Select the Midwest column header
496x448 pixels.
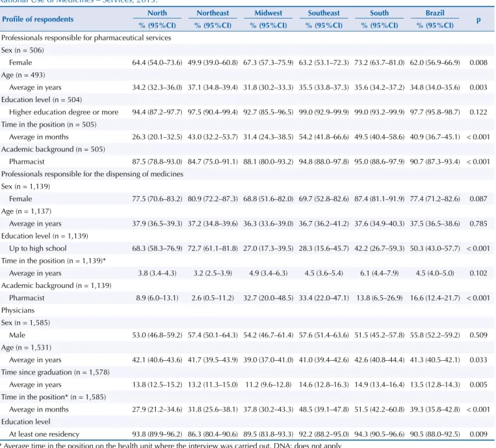tap(268, 13)
